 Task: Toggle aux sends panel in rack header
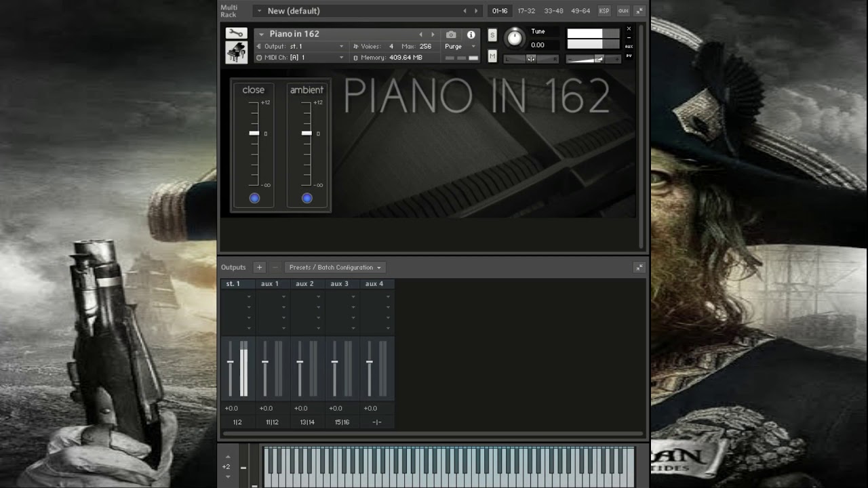[623, 11]
